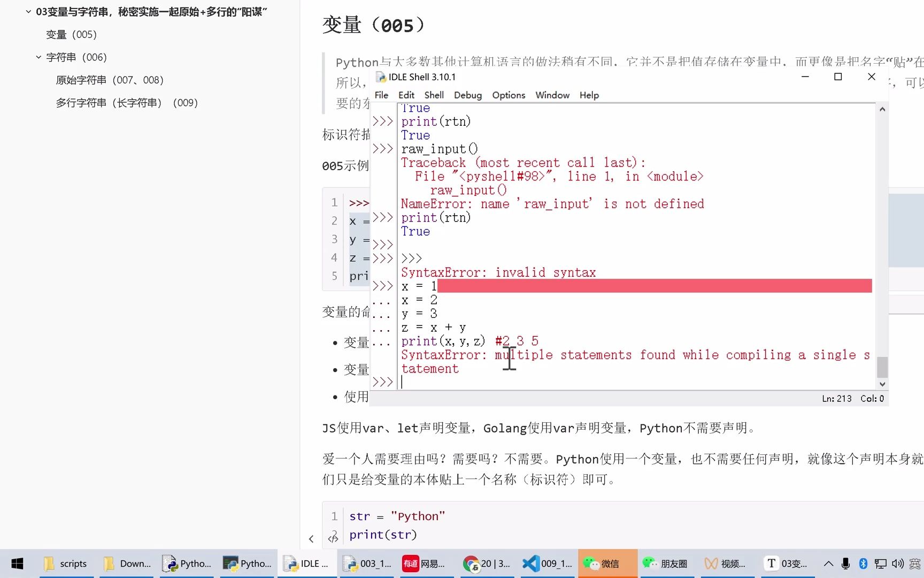Open the Windows Start menu
The width and height of the screenshot is (924, 578).
pyautogui.click(x=17, y=564)
